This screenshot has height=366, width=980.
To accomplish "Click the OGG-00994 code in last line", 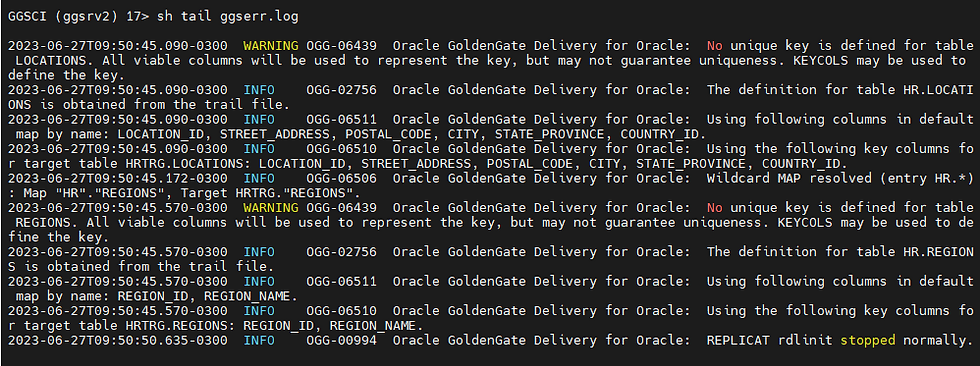I will (x=341, y=340).
